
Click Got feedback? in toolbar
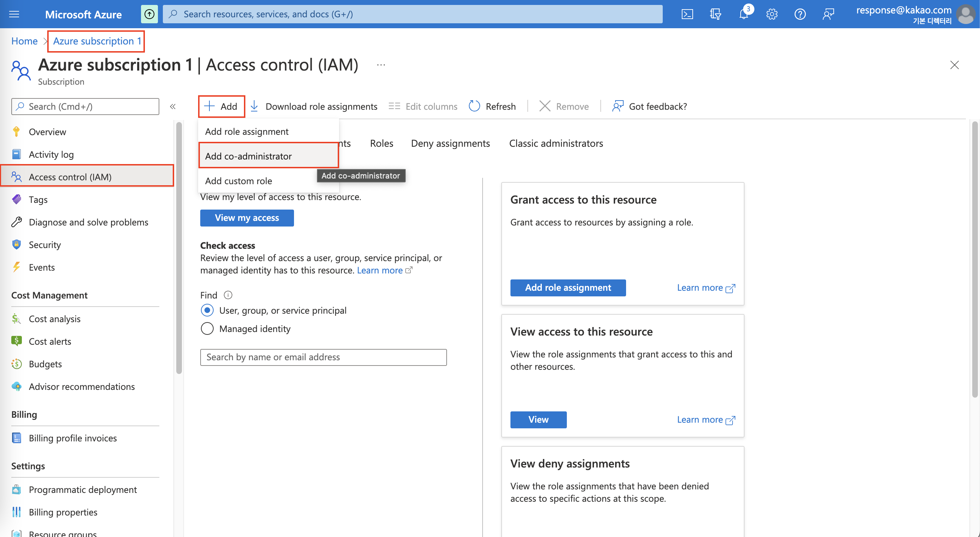coord(650,106)
